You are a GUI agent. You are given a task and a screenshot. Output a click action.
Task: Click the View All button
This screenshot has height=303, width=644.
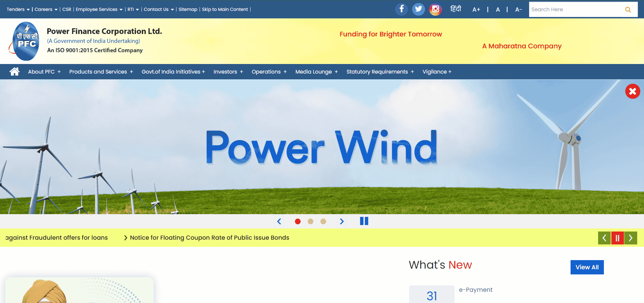click(587, 267)
